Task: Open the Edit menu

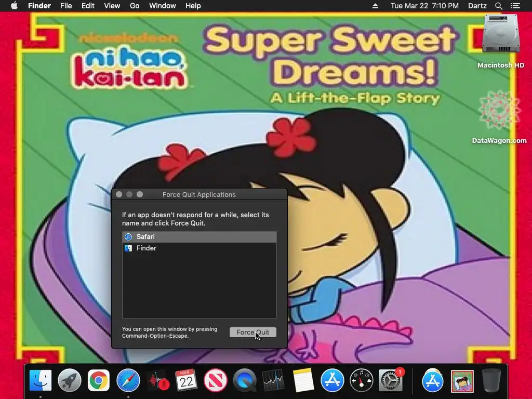Action: pyautogui.click(x=88, y=6)
